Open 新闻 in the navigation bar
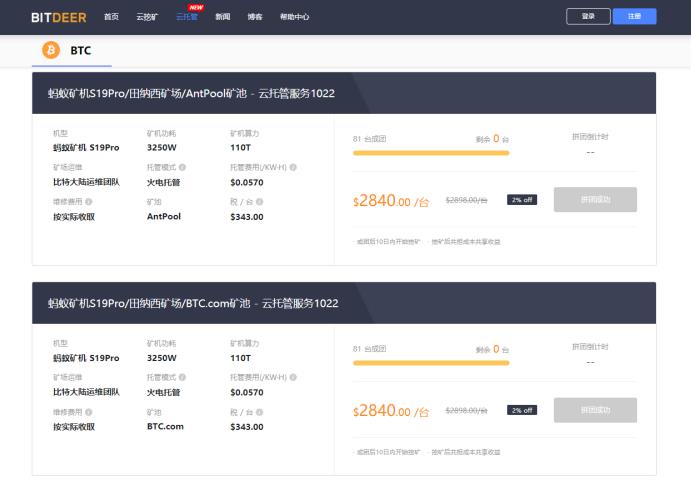 coord(223,17)
